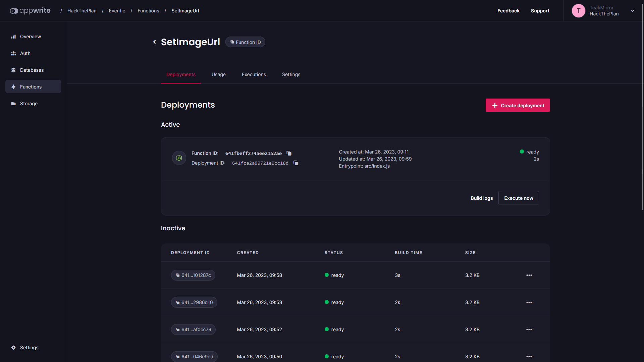Open more options for deployment 641...af0cc79

tap(529, 329)
